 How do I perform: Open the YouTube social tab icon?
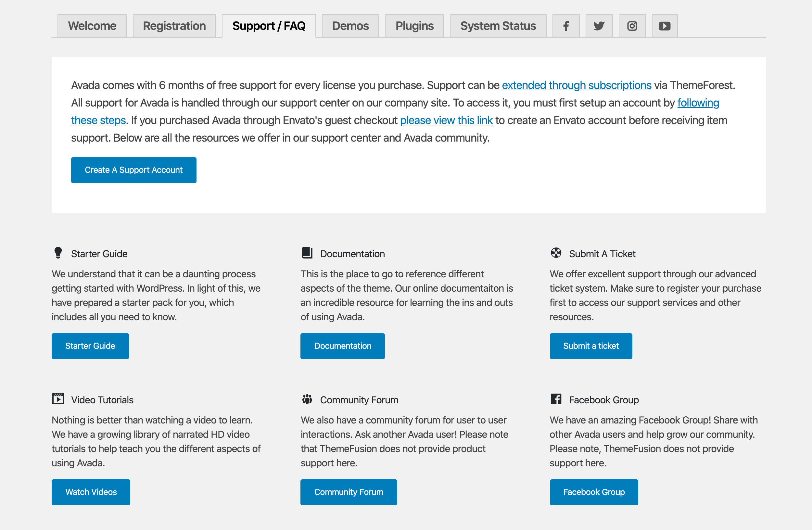click(665, 26)
